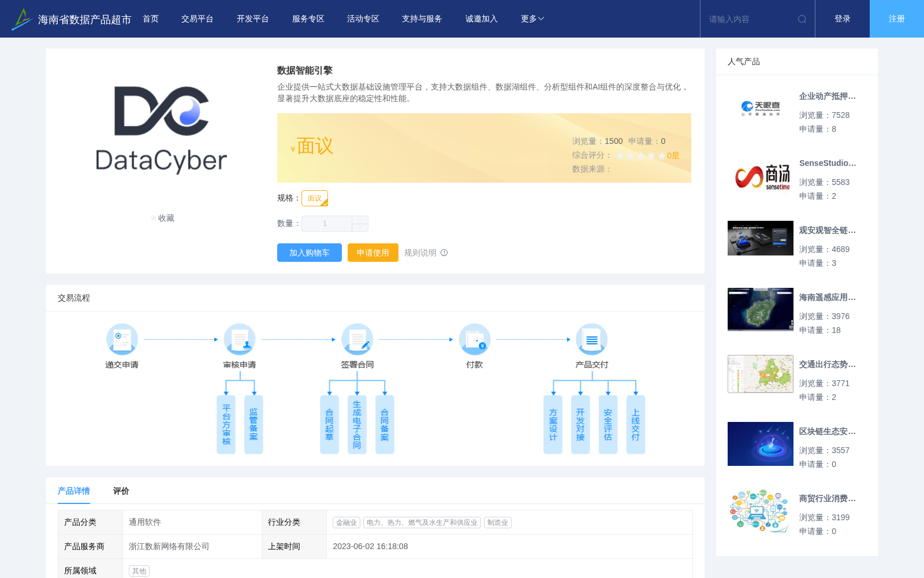Open the 海南遥感应用 map thumbnail
Viewport: 924px width, 578px height.
pos(761,309)
